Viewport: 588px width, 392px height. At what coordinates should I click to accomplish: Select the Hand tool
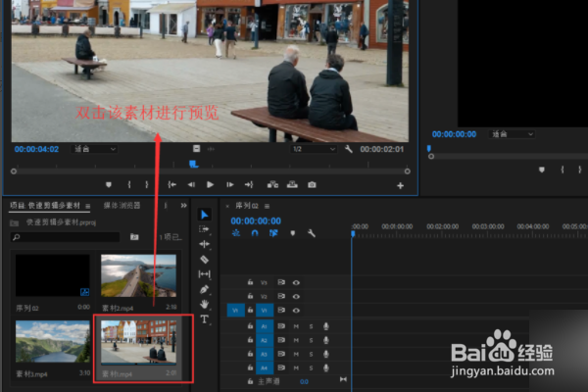(x=205, y=304)
